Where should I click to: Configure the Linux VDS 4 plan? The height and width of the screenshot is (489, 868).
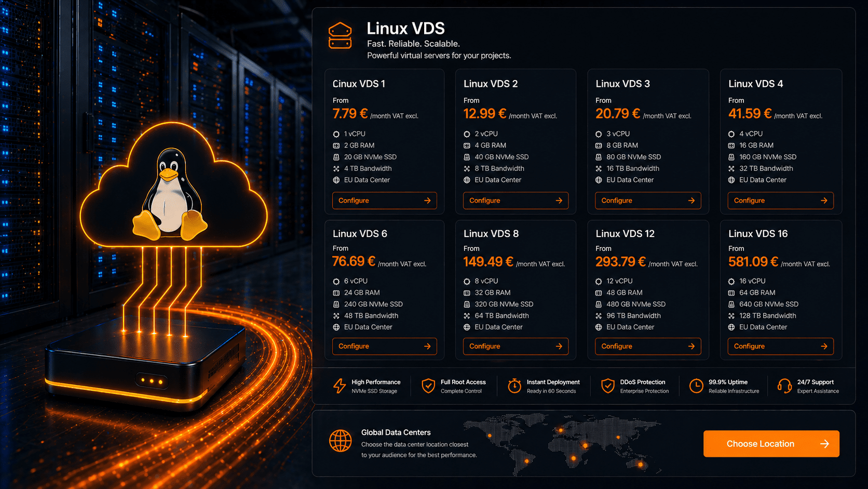(780, 201)
